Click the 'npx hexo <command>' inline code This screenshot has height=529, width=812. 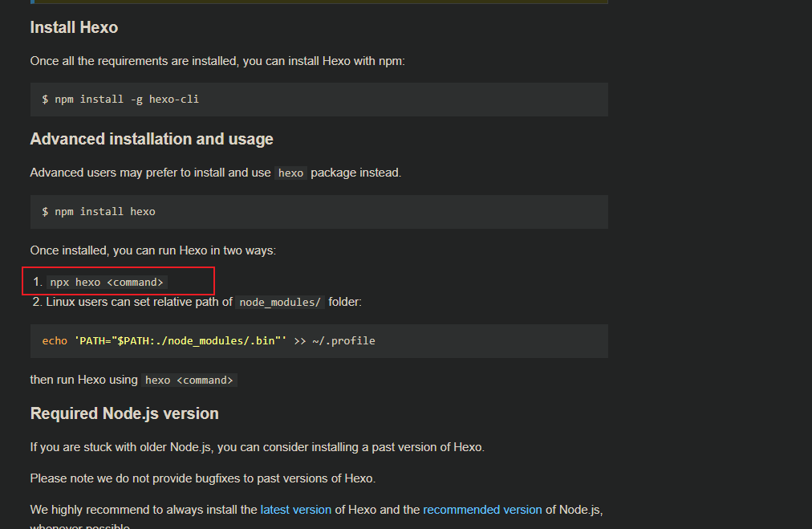(x=107, y=283)
